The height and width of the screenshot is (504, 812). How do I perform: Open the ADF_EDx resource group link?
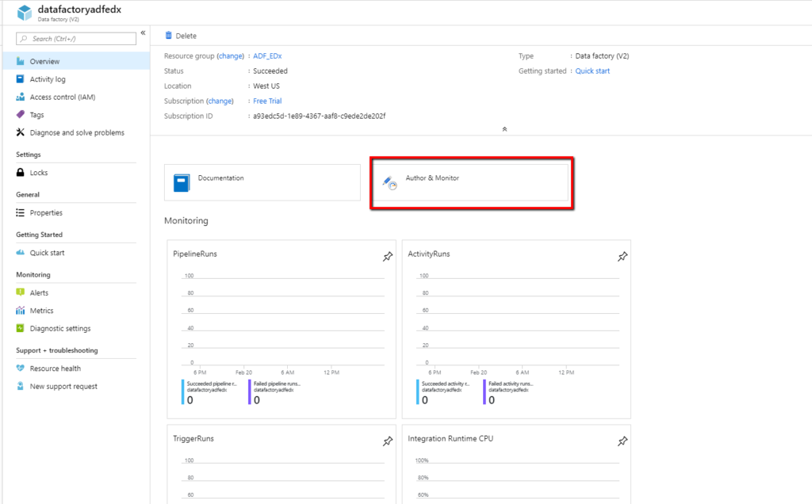(x=266, y=56)
